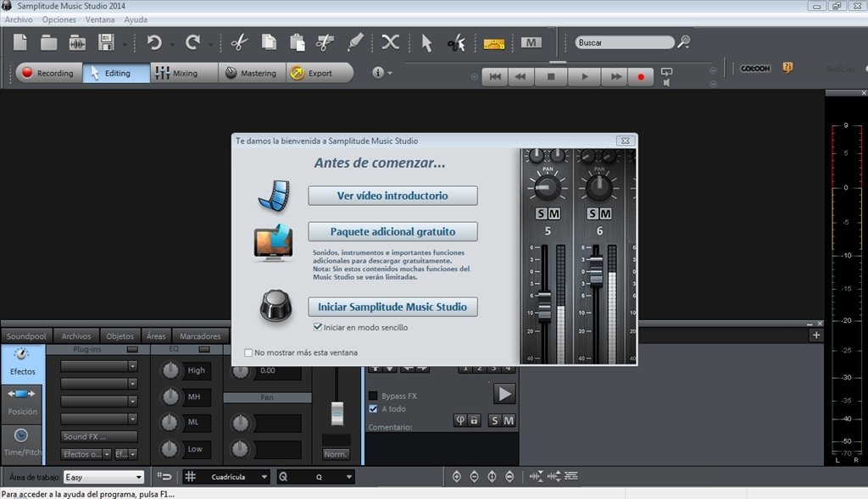Toggle the EQ section on/off button

click(x=204, y=349)
